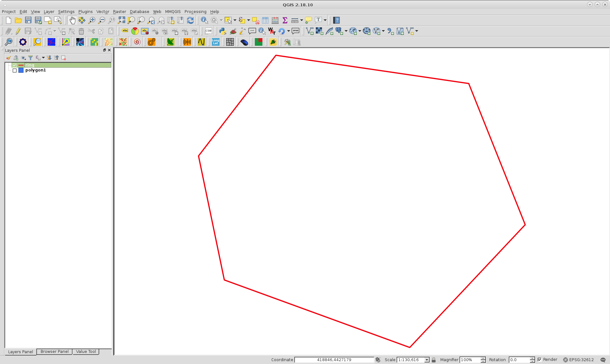The image size is (610, 364).
Task: Click the blue color swatch of polygon1
Action: [x=21, y=71]
